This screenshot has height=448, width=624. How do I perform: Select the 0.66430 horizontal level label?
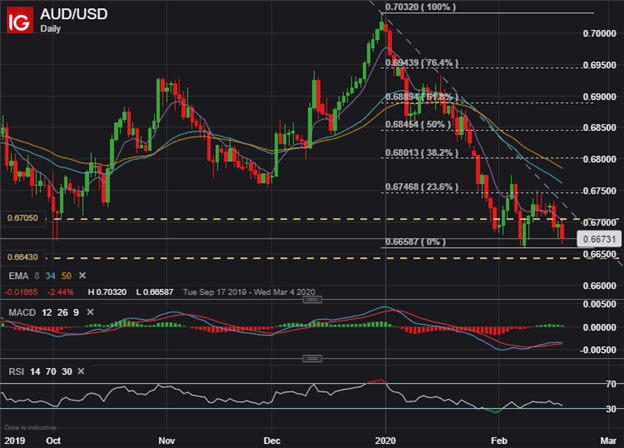click(23, 257)
